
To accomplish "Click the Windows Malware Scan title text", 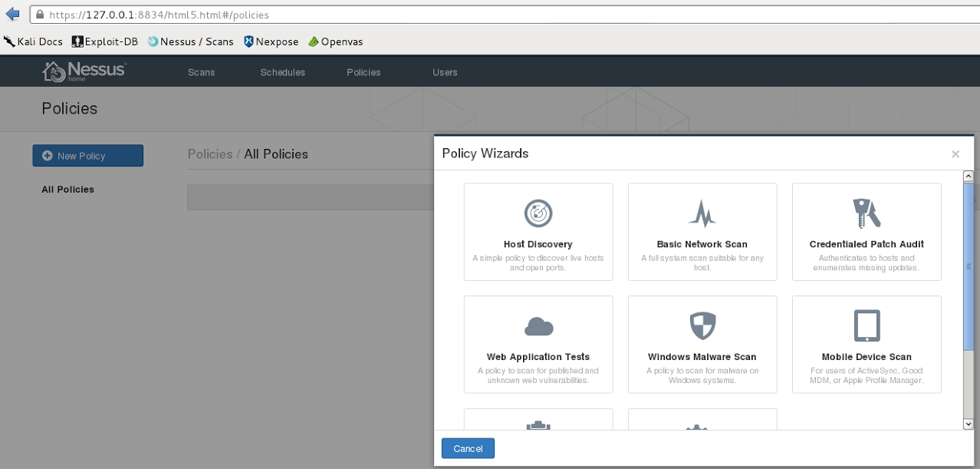I will 702,357.
